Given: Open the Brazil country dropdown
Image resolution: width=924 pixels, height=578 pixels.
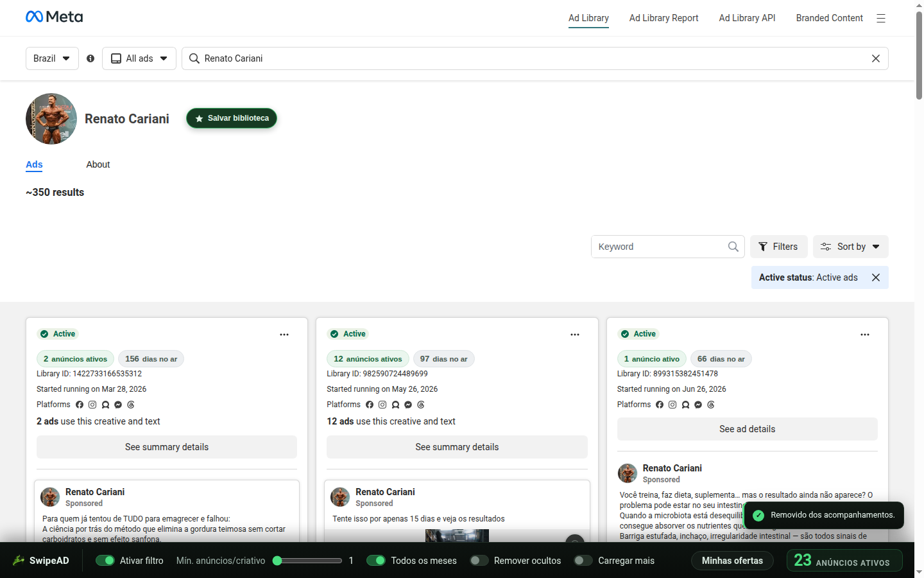Looking at the screenshot, I should tap(52, 58).
